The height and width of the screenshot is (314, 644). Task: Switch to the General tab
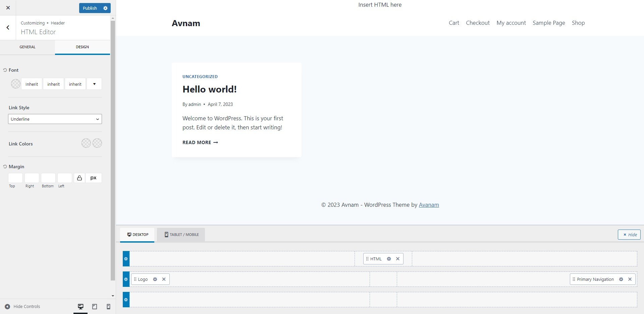(x=28, y=47)
